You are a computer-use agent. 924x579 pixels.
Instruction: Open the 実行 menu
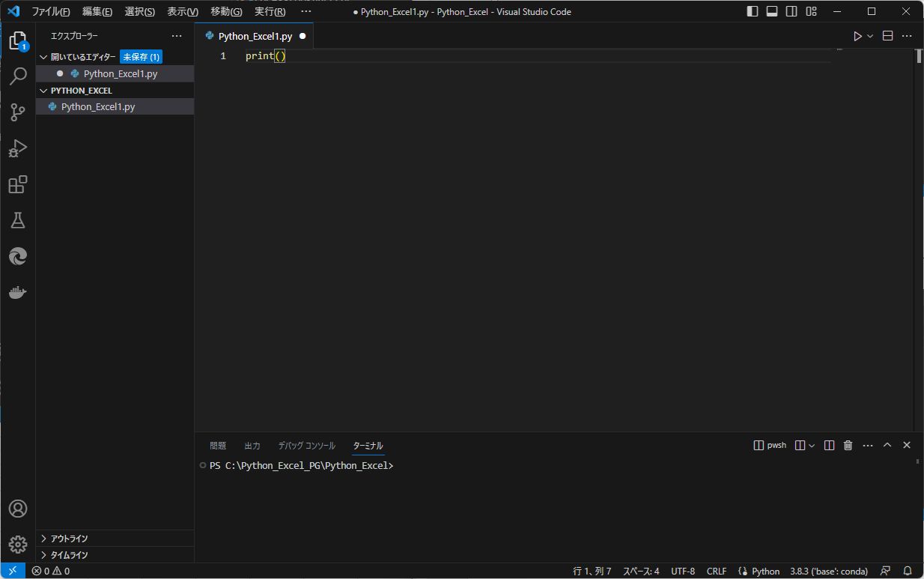[x=270, y=11]
